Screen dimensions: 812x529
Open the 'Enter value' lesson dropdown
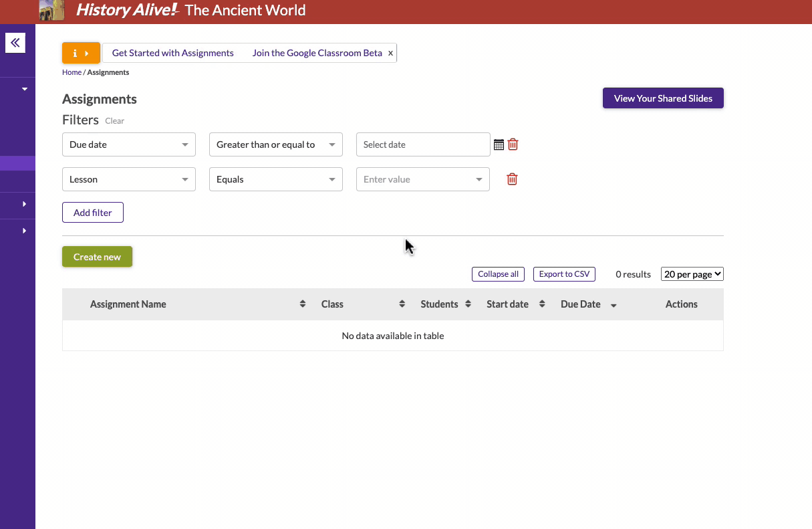tap(422, 179)
